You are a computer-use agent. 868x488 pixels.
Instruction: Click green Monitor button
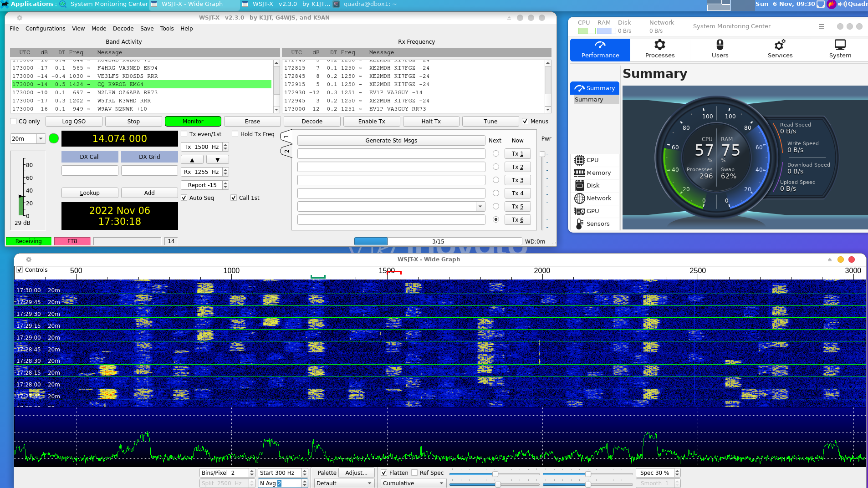point(193,122)
